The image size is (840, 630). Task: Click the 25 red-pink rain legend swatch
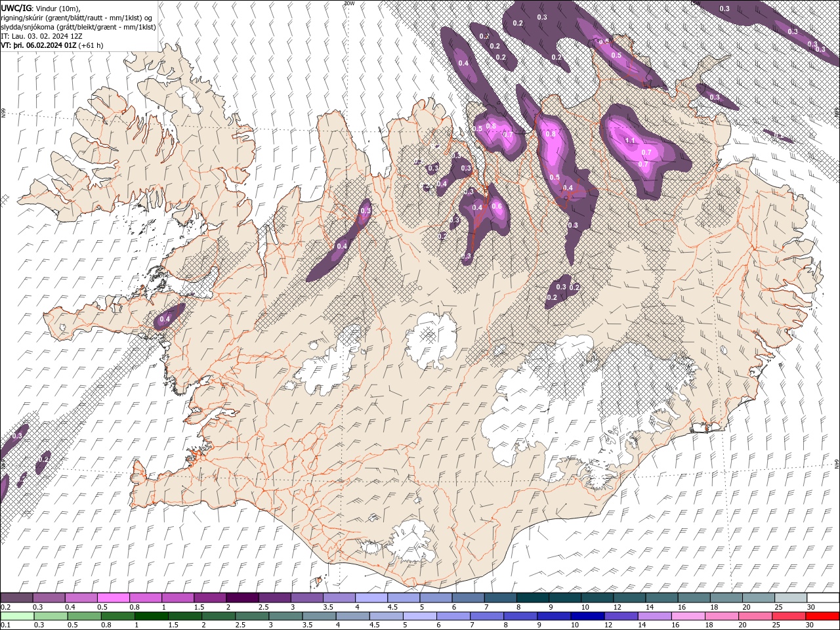tap(789, 616)
